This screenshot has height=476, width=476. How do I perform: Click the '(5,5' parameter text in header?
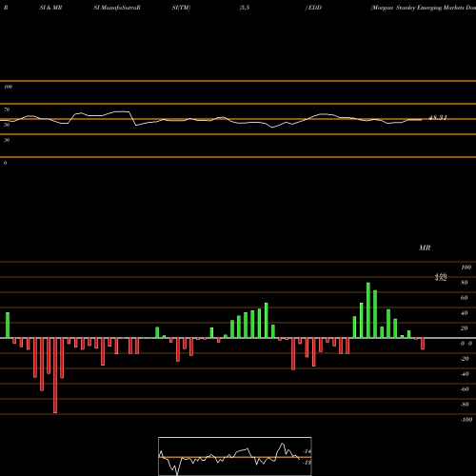tap(245, 8)
